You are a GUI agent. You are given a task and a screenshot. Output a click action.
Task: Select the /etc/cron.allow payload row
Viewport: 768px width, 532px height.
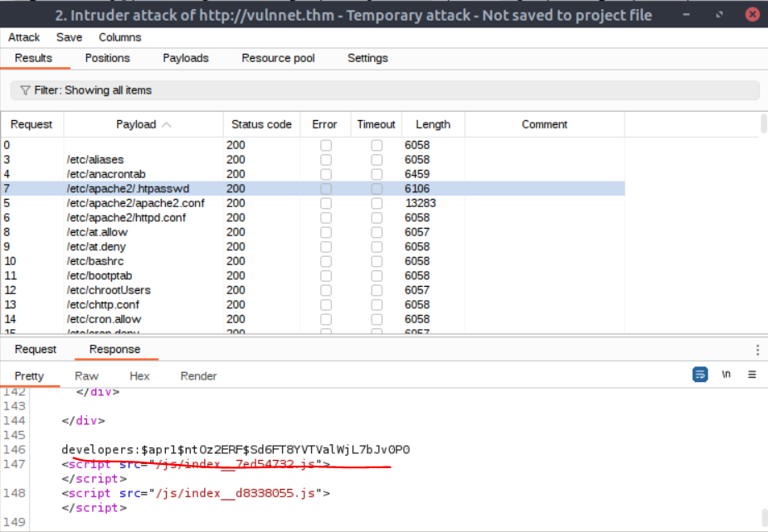[313, 320]
